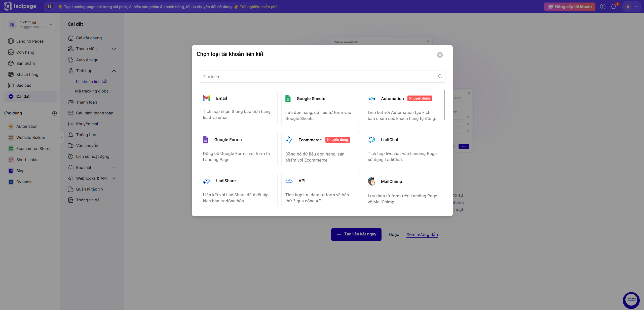The image size is (644, 310).
Task: Add an app with the Ứng dụng plus icon
Action: 54,113
